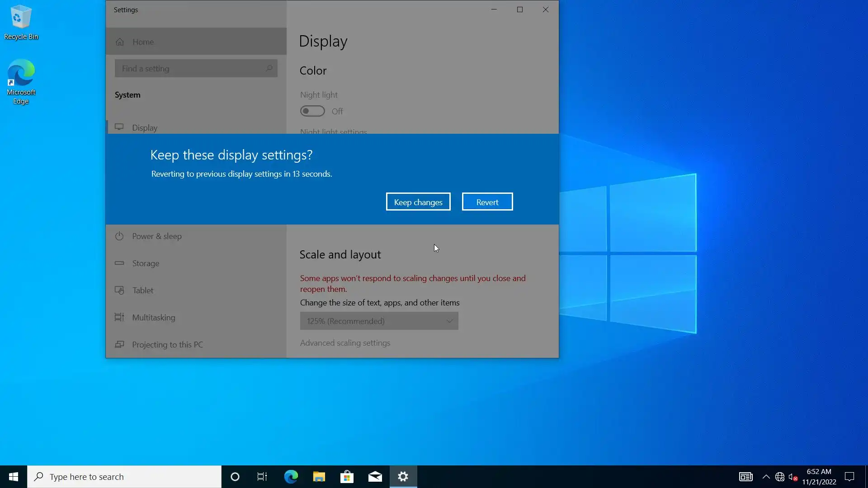
Task: Open the Windows Start menu
Action: (x=14, y=477)
